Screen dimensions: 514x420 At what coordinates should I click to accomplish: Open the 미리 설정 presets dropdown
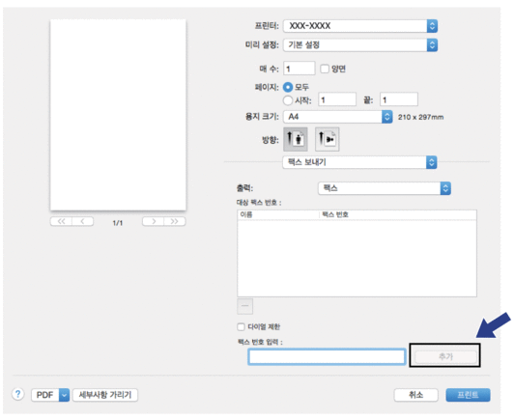[360, 44]
